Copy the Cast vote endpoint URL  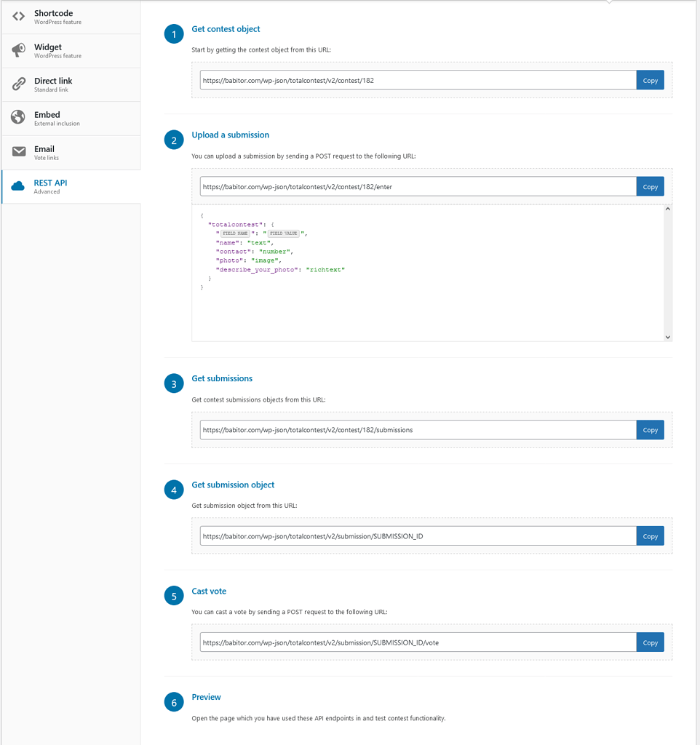click(650, 642)
